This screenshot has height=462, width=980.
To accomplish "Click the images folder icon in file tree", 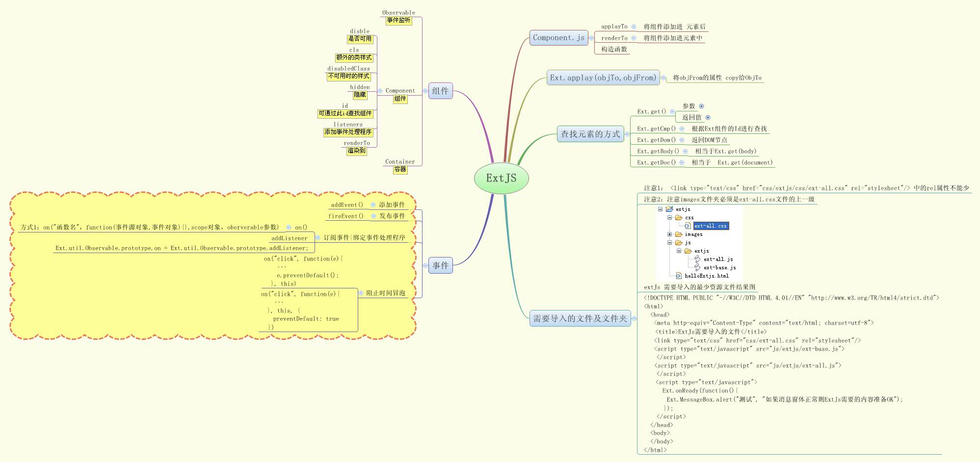I will pos(680,234).
